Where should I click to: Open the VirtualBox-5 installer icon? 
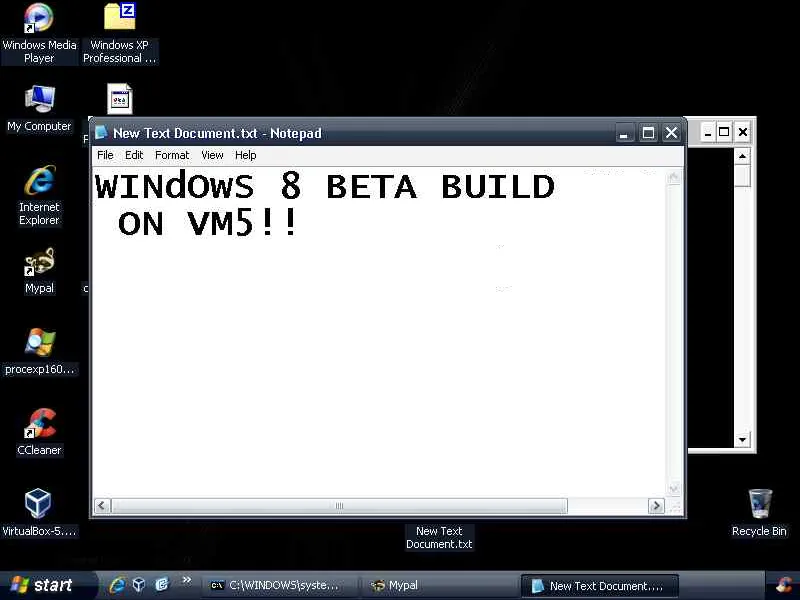pos(39,513)
